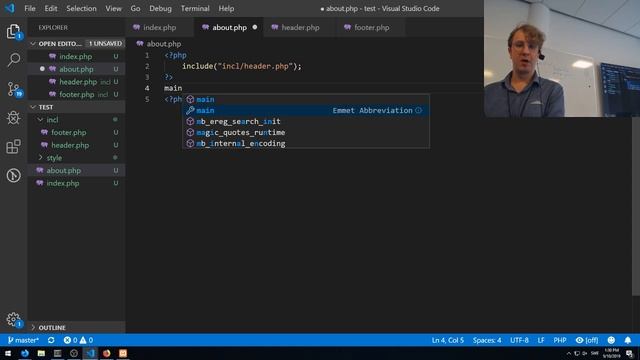The height and width of the screenshot is (360, 640).
Task: Open the Extensions view
Action: 13,147
